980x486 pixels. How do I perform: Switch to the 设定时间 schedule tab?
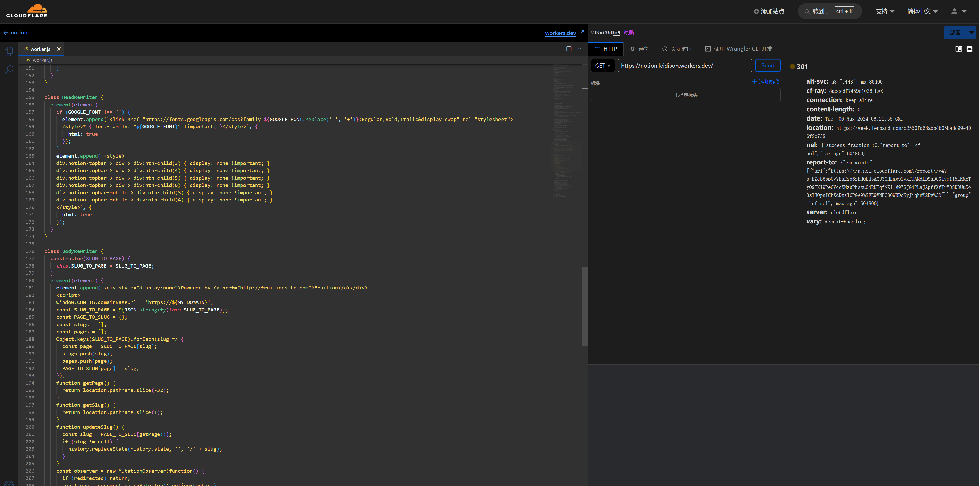click(x=677, y=49)
